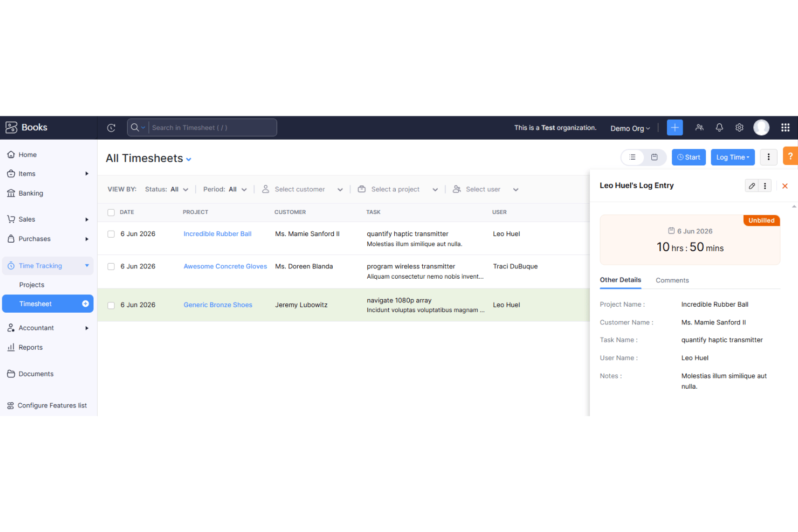Open Incredible Rubber Ball project link
The width and height of the screenshot is (798, 532).
click(218, 234)
